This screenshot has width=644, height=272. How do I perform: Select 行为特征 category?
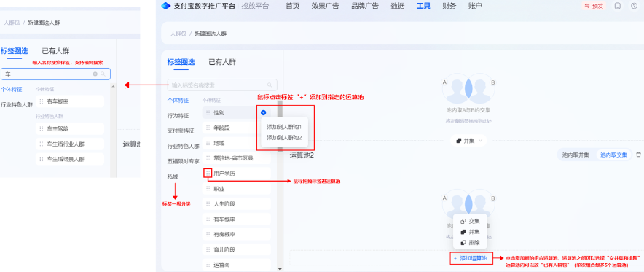click(178, 115)
